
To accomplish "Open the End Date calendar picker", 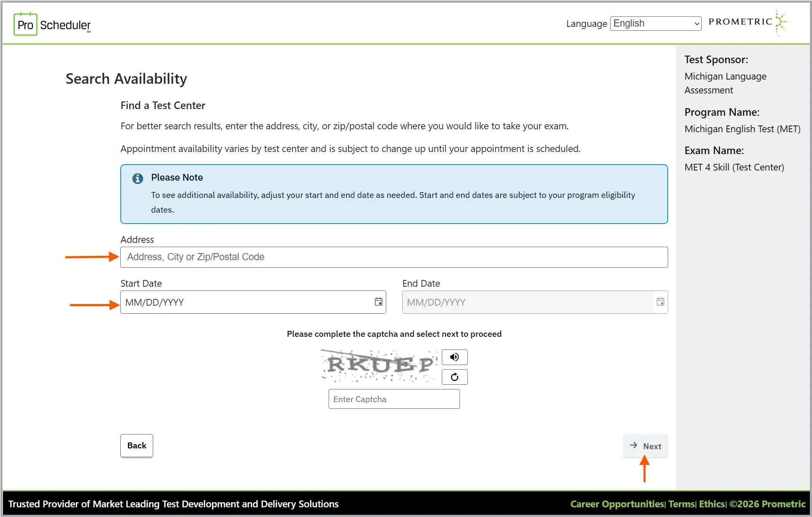I will 660,302.
